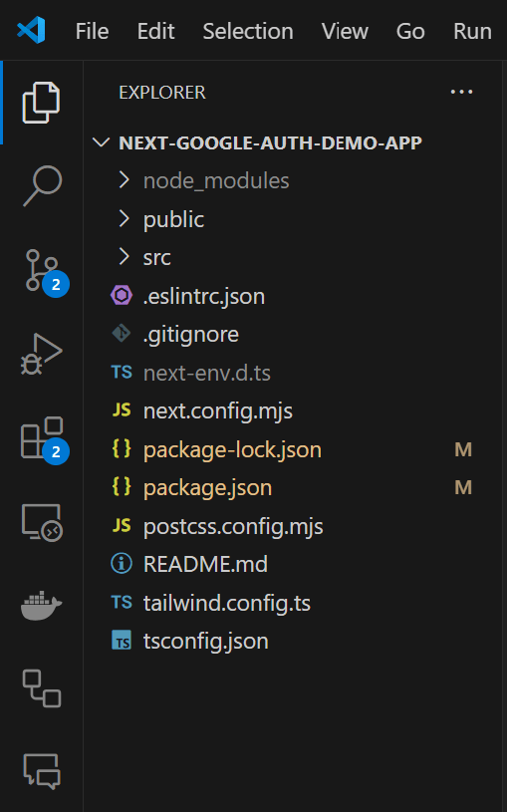Select the src folder name
The width and height of the screenshot is (507, 812).
157,258
